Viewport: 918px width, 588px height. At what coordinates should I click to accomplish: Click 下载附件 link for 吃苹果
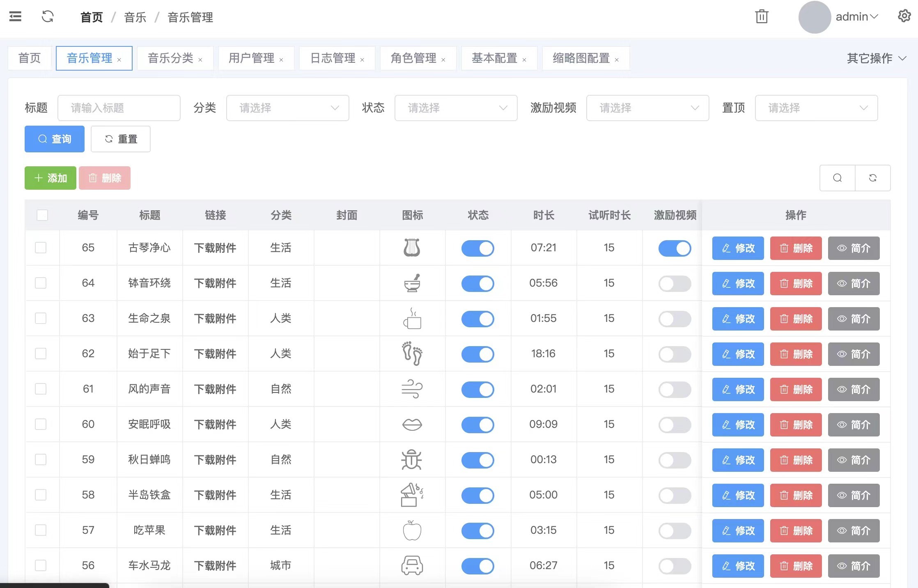[215, 530]
